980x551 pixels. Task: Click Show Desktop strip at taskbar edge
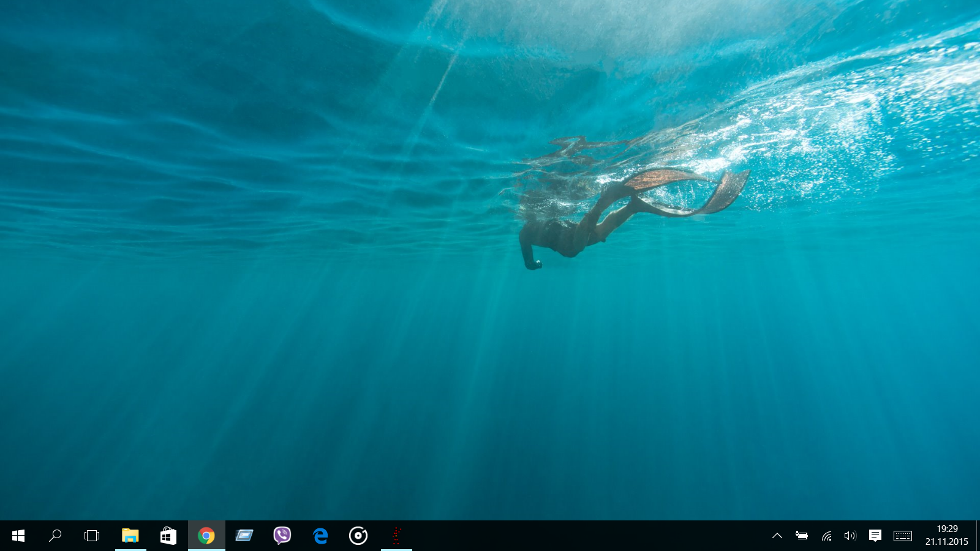[x=978, y=536]
